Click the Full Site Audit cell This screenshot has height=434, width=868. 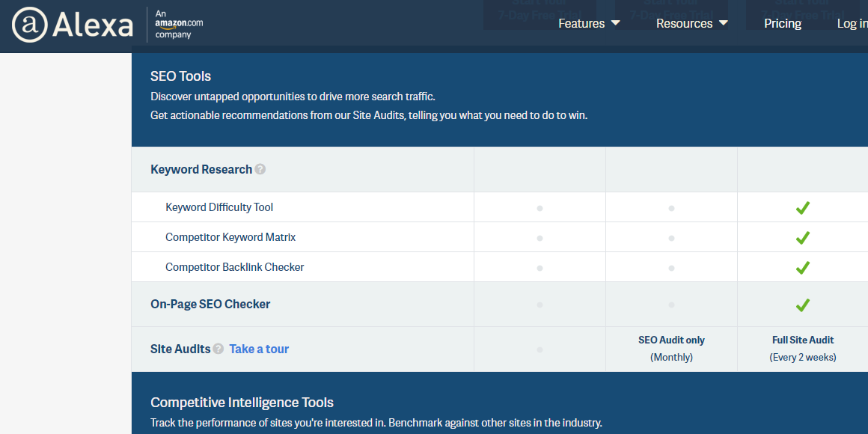point(803,349)
